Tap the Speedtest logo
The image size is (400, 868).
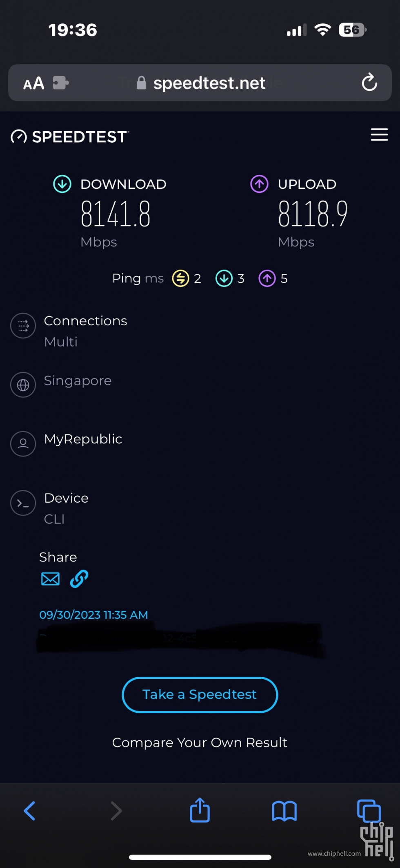tap(70, 136)
